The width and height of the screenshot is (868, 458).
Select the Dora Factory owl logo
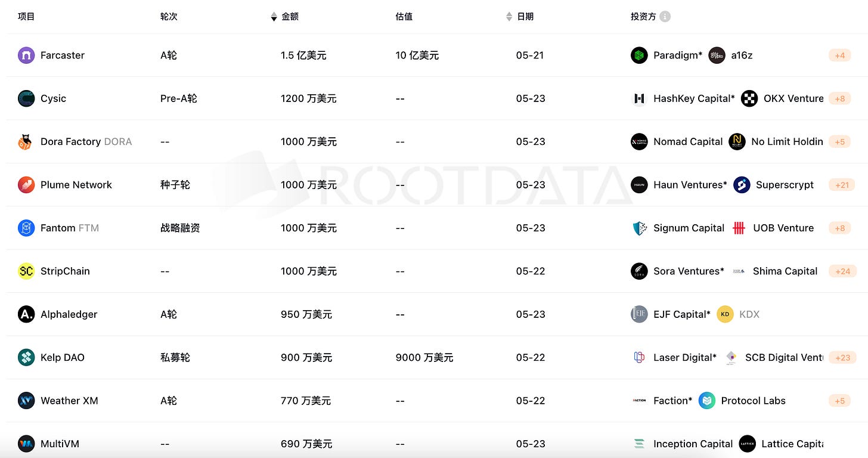(x=26, y=142)
